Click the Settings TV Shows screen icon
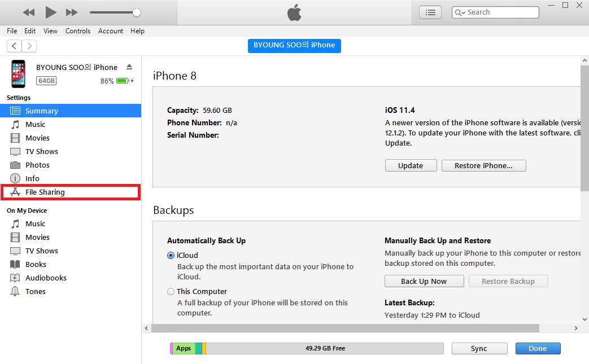Image resolution: width=589 pixels, height=364 pixels. coord(15,152)
